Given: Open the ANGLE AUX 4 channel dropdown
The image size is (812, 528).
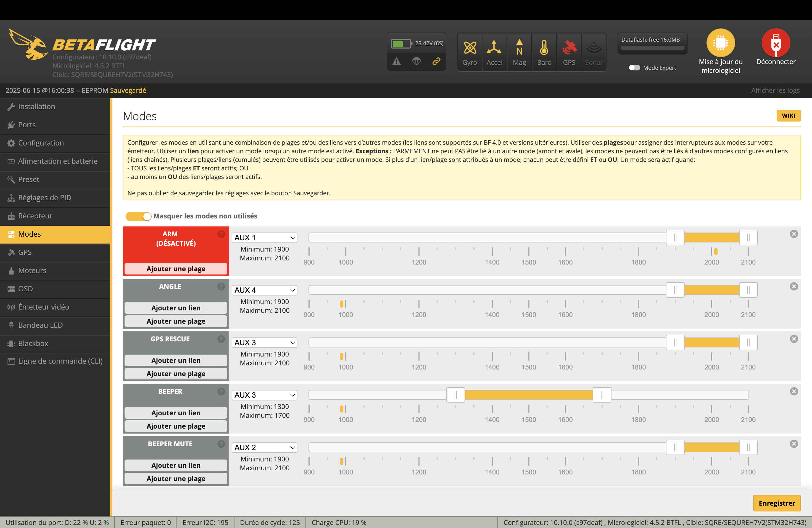Looking at the screenshot, I should click(x=264, y=290).
